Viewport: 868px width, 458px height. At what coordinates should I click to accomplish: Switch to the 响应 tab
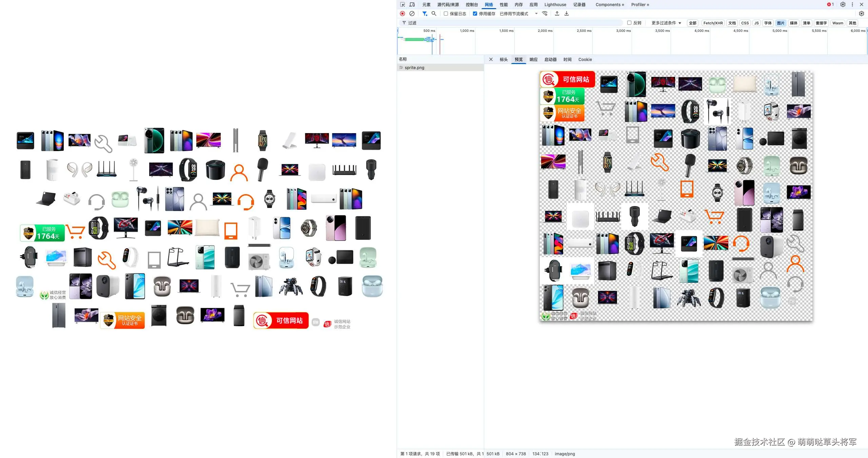click(x=533, y=60)
